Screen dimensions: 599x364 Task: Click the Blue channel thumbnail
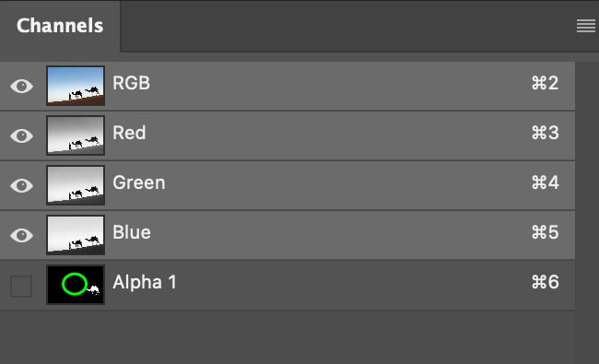pos(76,235)
